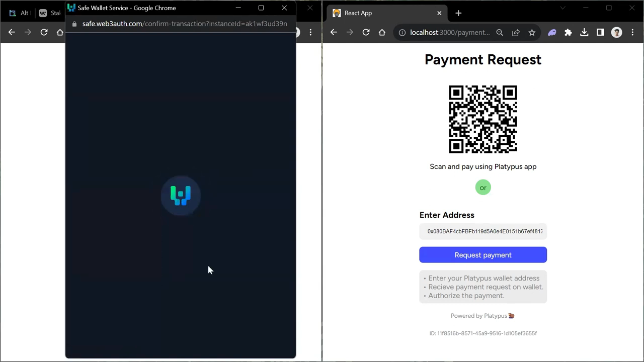
Task: Open three-dot menu in left background browser
Action: pos(310,32)
